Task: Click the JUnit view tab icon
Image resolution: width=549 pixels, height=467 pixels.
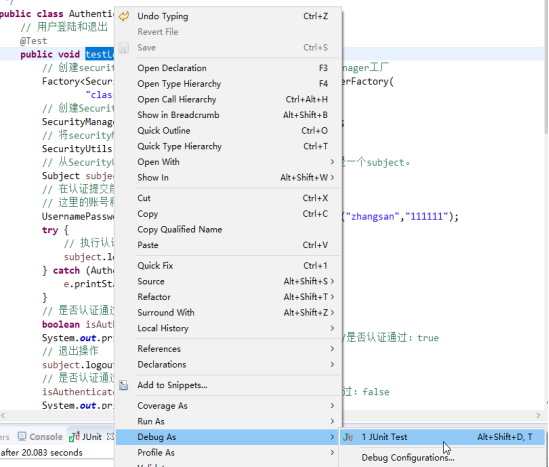Action: click(x=74, y=437)
